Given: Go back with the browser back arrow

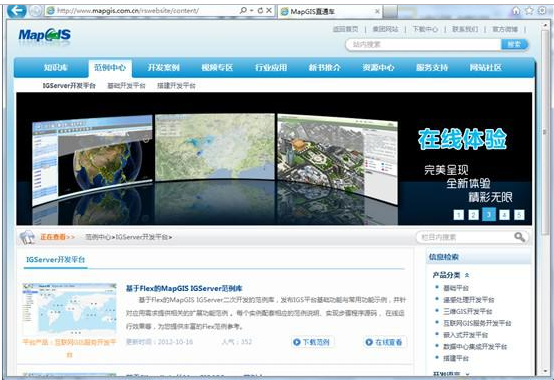Looking at the screenshot, I should click(x=16, y=11).
